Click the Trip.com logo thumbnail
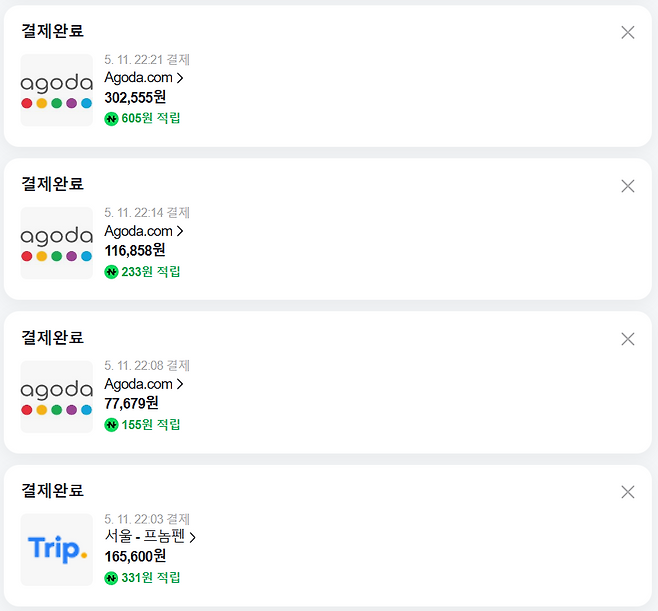 57,550
